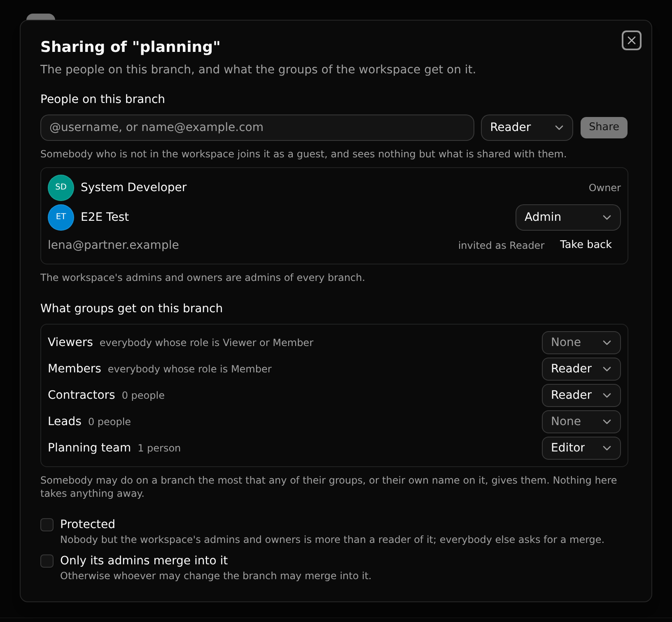The image size is (672, 622).
Task: Click the System Developer name
Action: 133,187
